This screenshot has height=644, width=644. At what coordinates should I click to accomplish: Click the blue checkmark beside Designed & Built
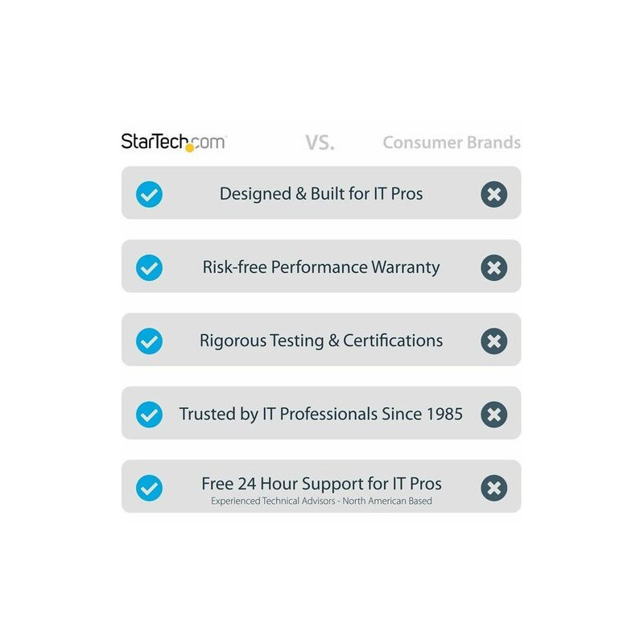click(149, 194)
